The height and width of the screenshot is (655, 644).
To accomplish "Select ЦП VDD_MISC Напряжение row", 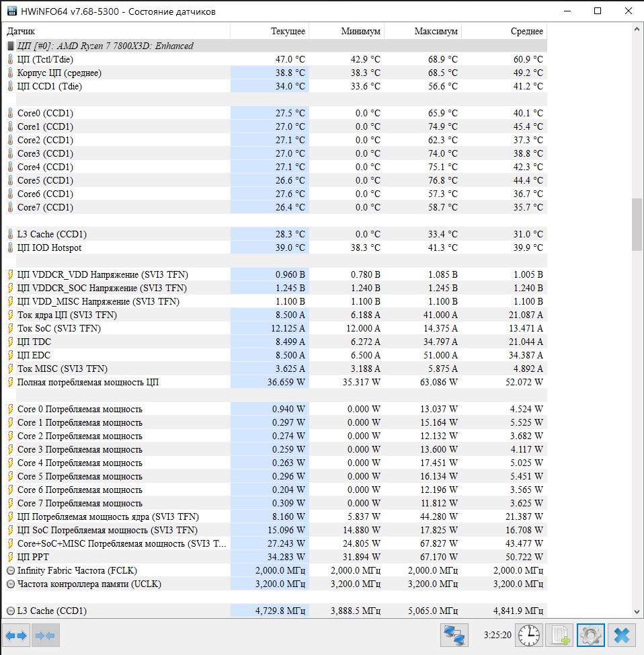I will pyautogui.click(x=276, y=301).
